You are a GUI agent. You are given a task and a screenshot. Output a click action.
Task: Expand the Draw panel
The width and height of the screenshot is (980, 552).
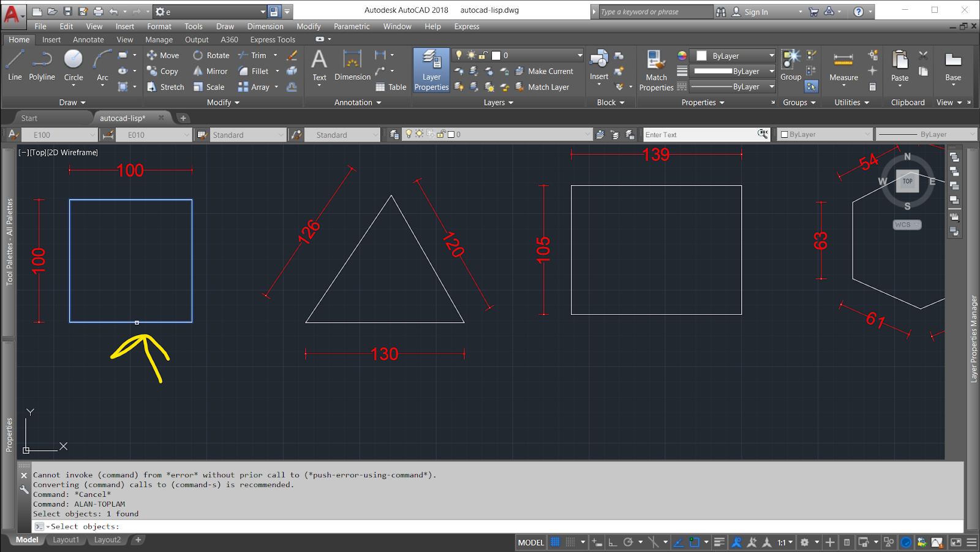[x=72, y=102]
